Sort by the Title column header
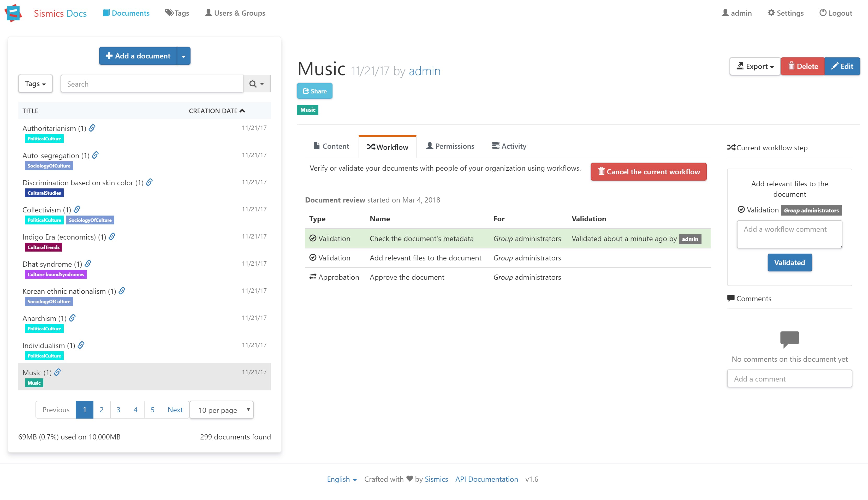 tap(30, 111)
